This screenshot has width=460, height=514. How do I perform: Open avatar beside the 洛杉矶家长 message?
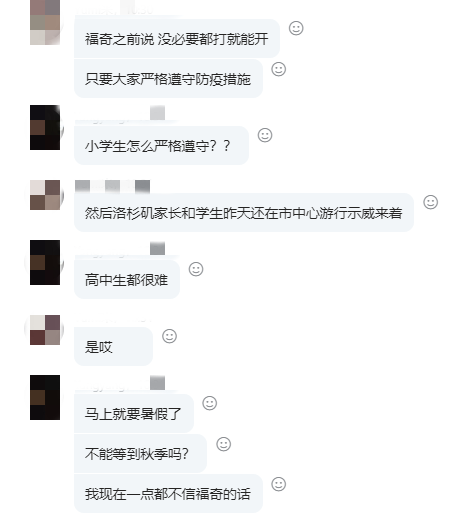click(45, 195)
